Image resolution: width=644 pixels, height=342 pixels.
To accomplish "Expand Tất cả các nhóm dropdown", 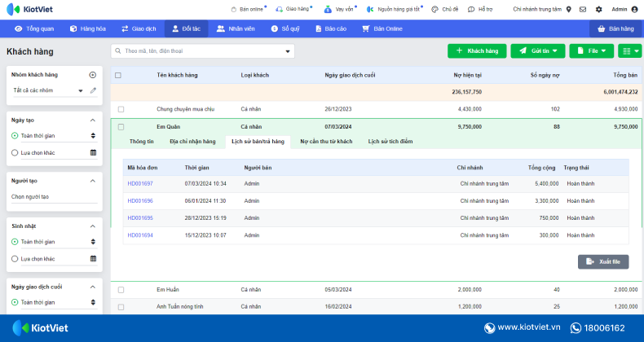I will [48, 90].
